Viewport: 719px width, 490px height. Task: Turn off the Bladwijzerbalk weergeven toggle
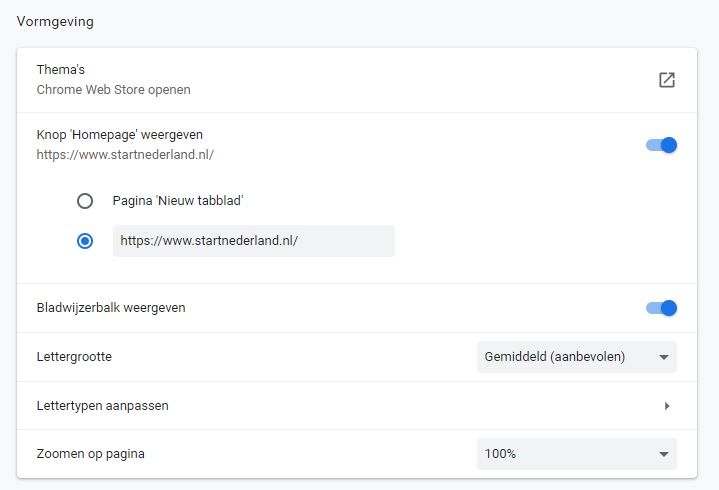(661, 308)
